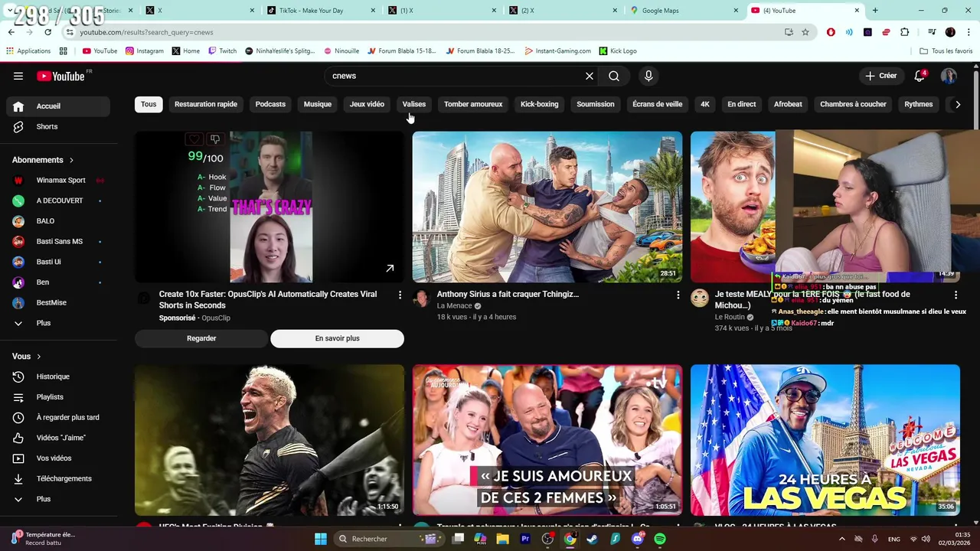Open Shorts from the sidebar
The image size is (980, 551).
click(58, 126)
